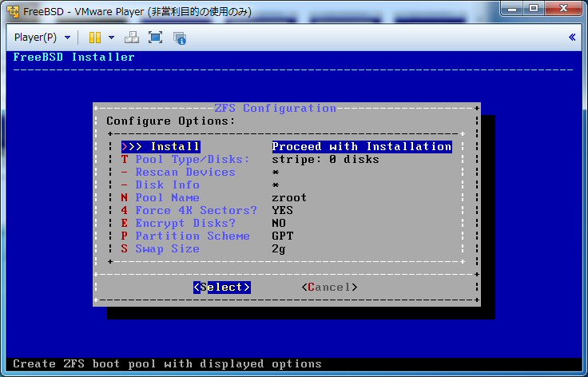Collapse toolbar with double chevron icon
Viewport: 588px width, 377px height.
[x=572, y=37]
